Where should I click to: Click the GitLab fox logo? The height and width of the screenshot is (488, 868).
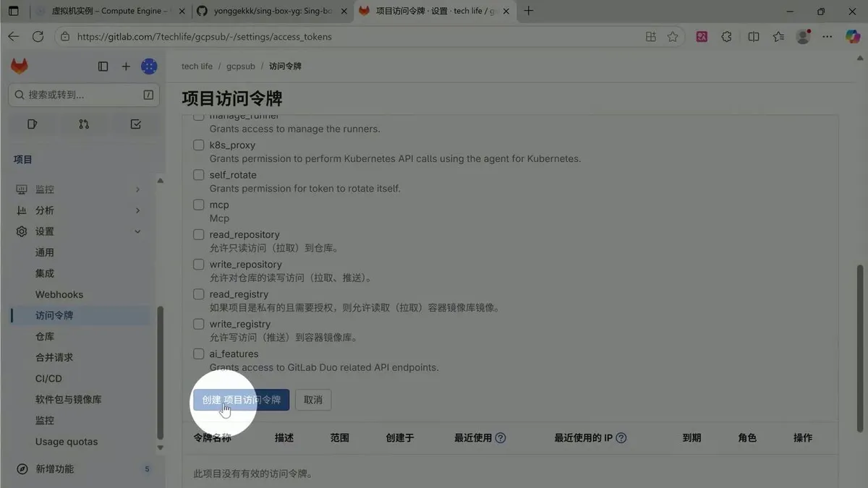pos(19,65)
